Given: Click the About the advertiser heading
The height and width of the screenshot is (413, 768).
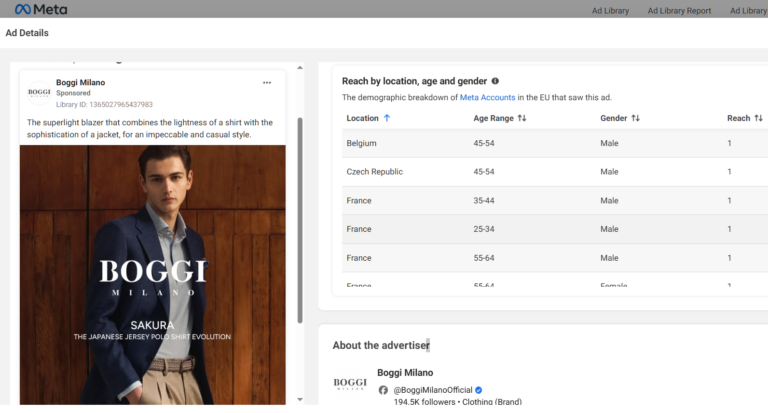Looking at the screenshot, I should click(x=381, y=345).
